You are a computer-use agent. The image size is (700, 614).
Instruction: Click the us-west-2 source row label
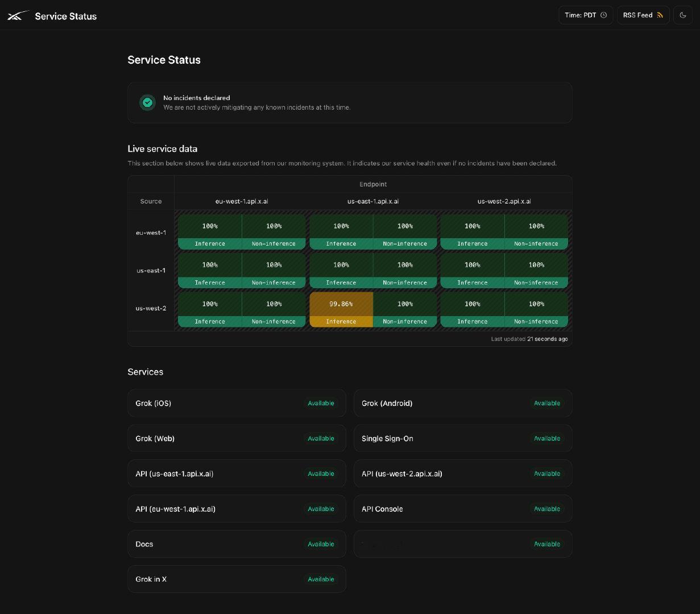(151, 308)
